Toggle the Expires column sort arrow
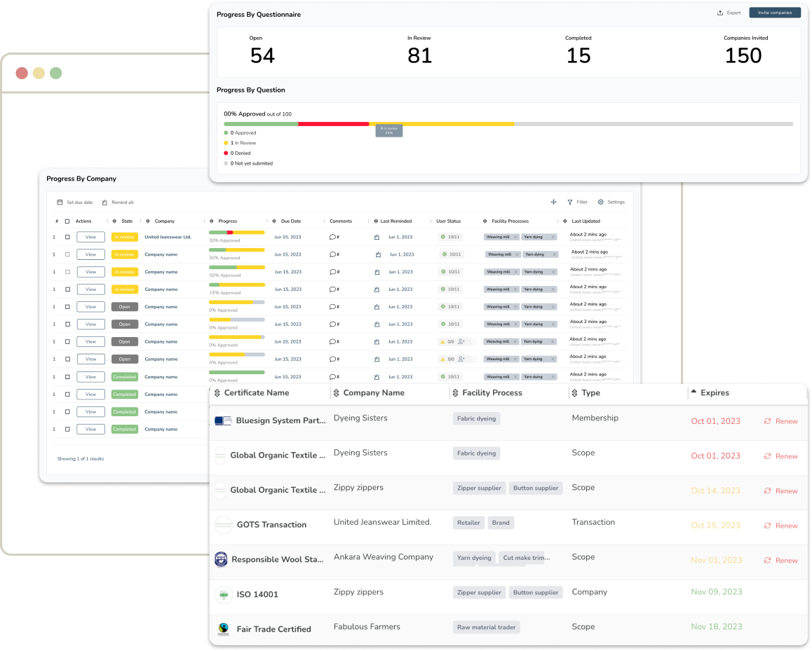Screen dimensions: 812x651 [694, 392]
